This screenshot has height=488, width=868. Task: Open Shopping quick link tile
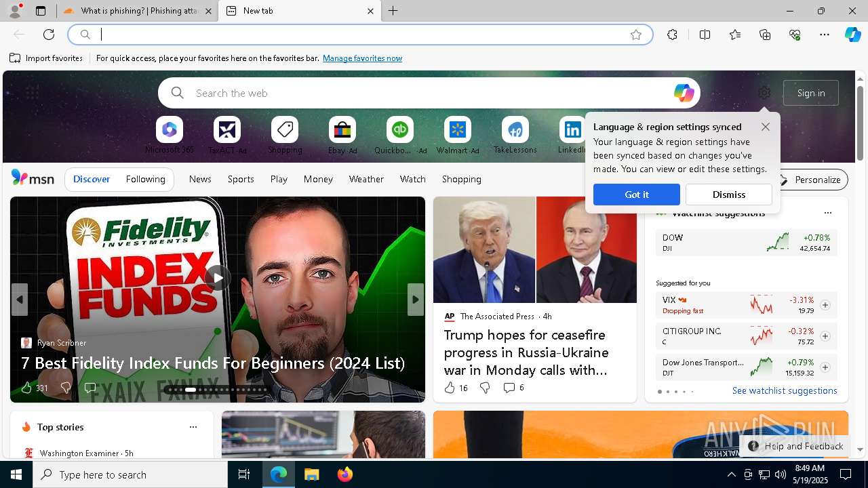coord(285,135)
